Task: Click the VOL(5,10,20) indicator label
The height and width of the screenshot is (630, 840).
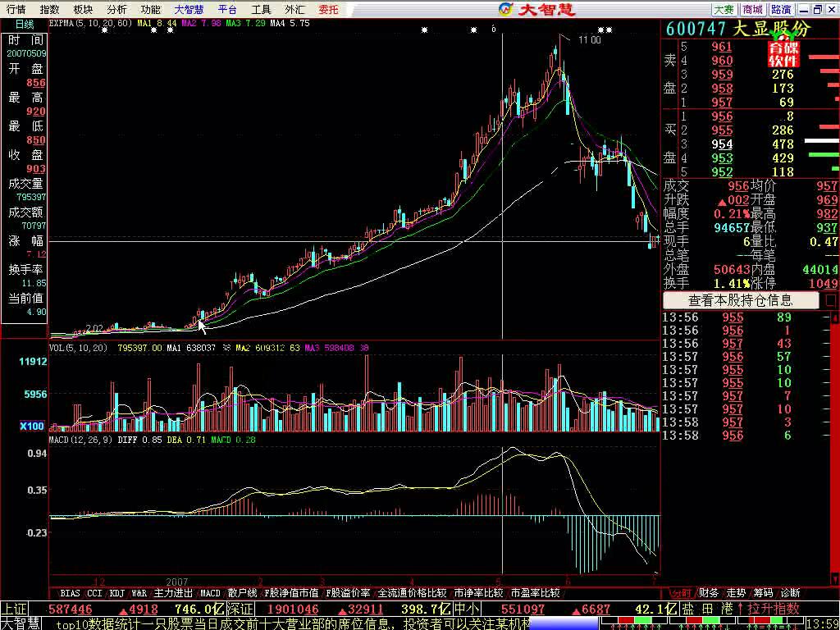Action: (x=78, y=348)
